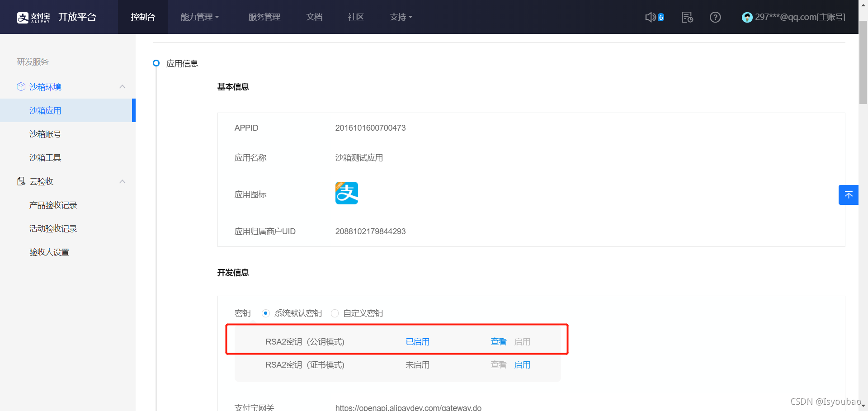Click the scrollbar down arrow
The width and height of the screenshot is (868, 411).
(863, 406)
